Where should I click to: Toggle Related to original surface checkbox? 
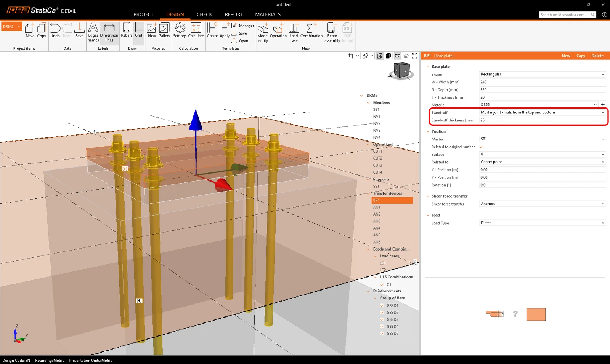[x=481, y=147]
